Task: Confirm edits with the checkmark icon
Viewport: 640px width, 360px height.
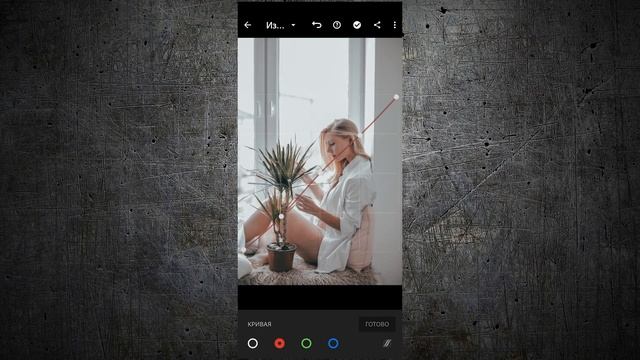Action: 357,25
